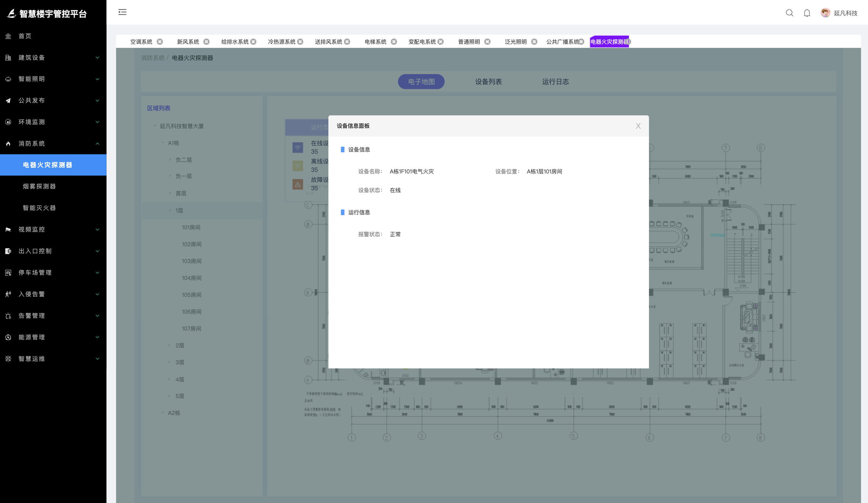Open the 运行日志 view button
Screen dimensions: 868x503
pos(555,82)
